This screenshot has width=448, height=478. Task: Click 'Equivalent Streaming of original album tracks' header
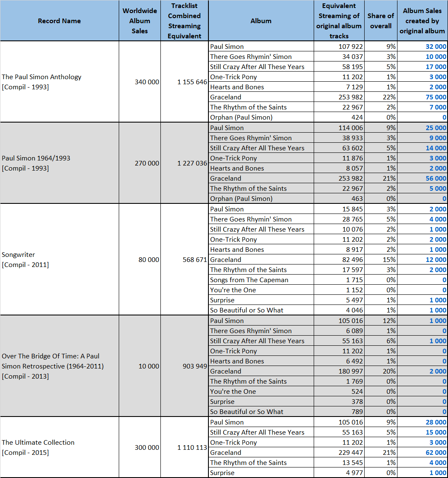pos(339,21)
